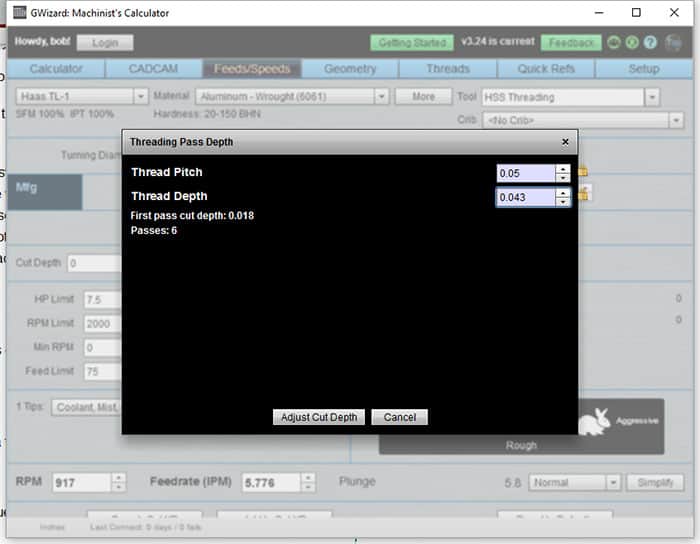Increase Feedrate with the up arrow
Viewport: 700px width, 544px height.
coord(308,478)
